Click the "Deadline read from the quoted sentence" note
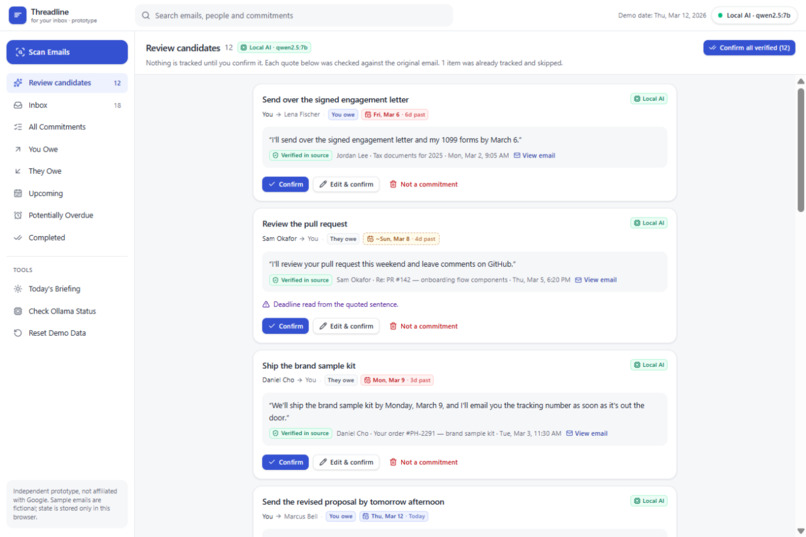The width and height of the screenshot is (806, 537). point(336,304)
